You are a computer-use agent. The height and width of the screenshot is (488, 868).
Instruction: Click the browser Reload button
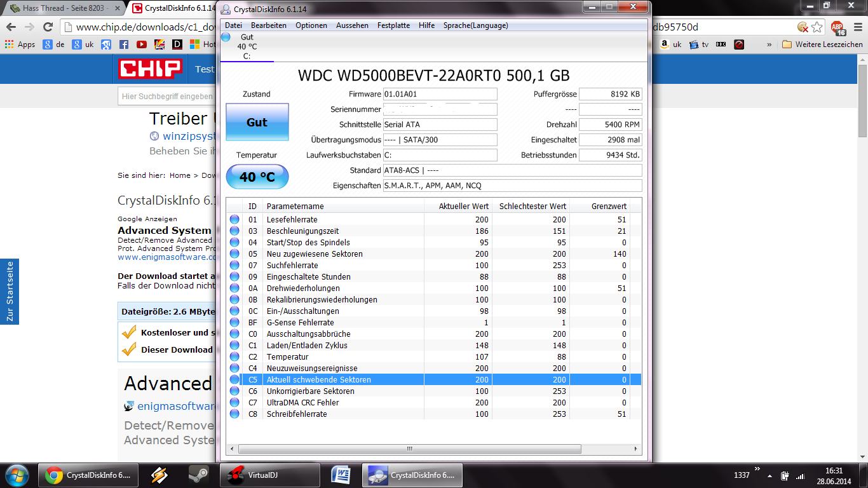coord(48,27)
